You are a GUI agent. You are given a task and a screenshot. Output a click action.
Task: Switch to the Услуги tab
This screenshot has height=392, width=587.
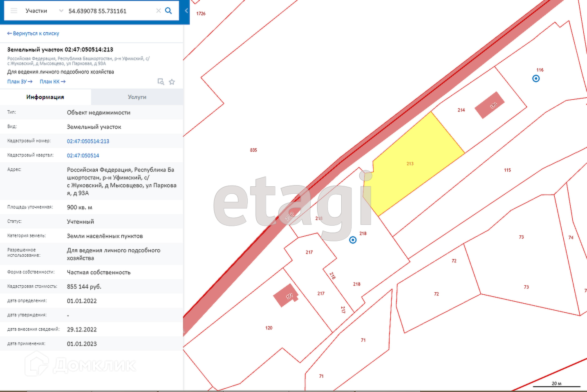[x=137, y=97]
